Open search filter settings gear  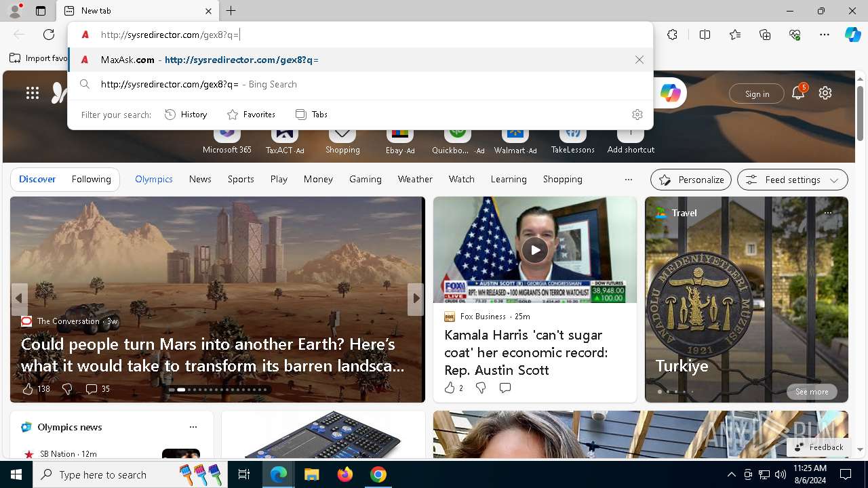tap(637, 115)
